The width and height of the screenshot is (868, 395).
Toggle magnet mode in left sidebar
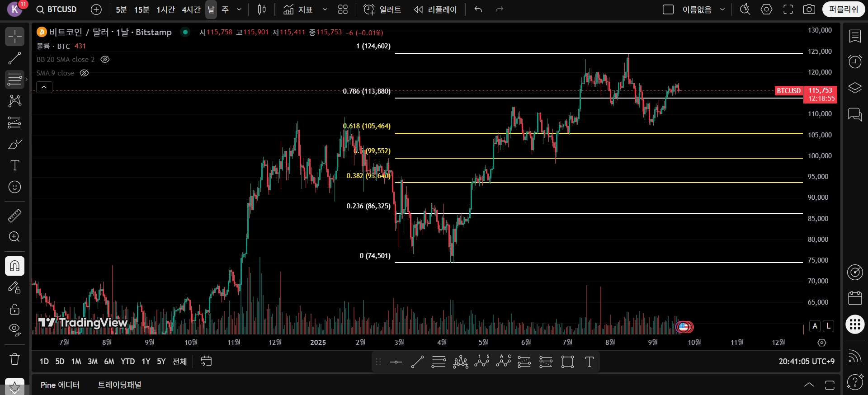click(x=14, y=266)
